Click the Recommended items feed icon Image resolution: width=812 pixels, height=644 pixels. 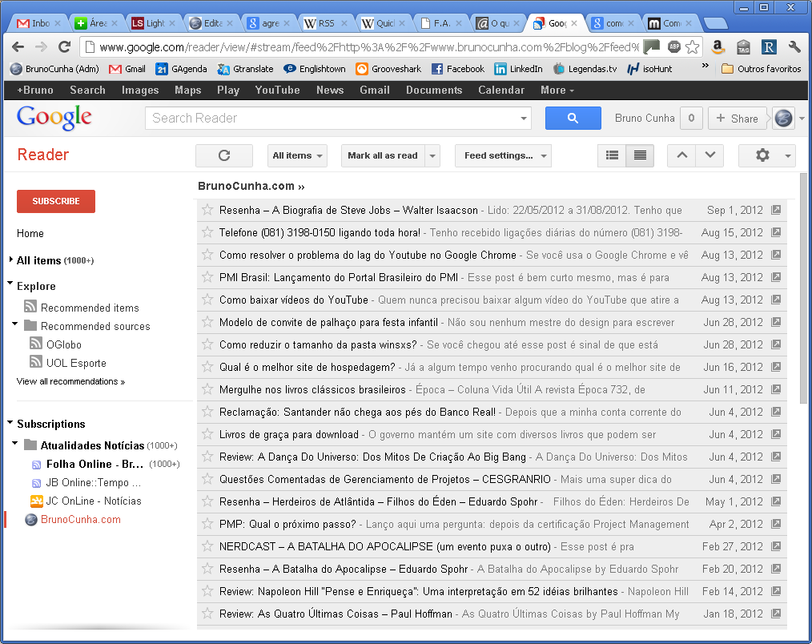pos(30,307)
